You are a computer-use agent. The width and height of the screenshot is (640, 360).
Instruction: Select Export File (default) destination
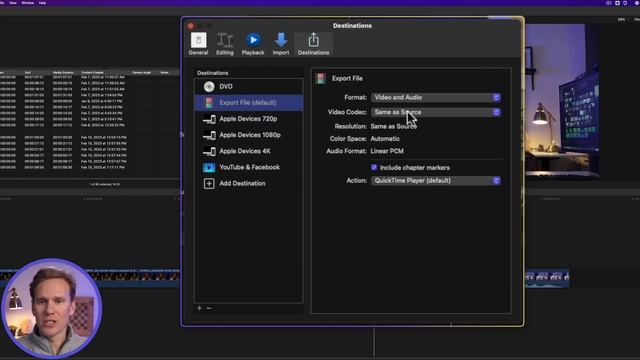click(249, 103)
